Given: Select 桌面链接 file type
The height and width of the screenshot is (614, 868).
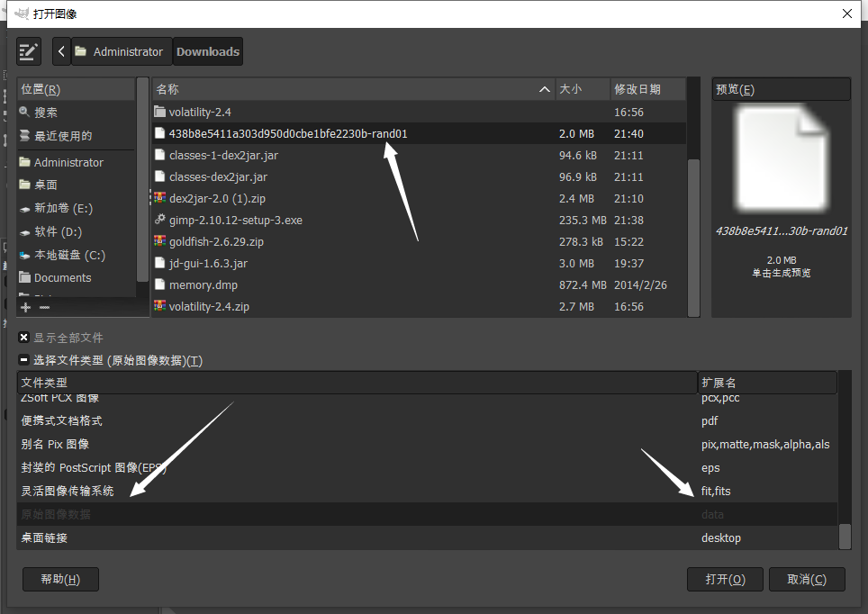Looking at the screenshot, I should coord(427,537).
